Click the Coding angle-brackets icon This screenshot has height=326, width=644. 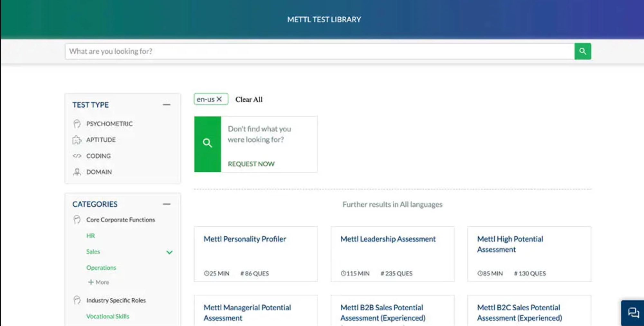77,156
